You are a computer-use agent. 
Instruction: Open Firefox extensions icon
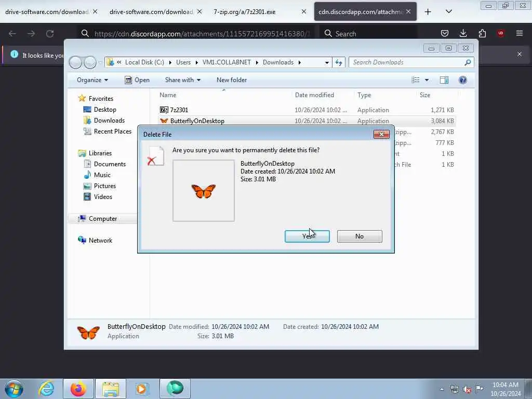(x=482, y=33)
